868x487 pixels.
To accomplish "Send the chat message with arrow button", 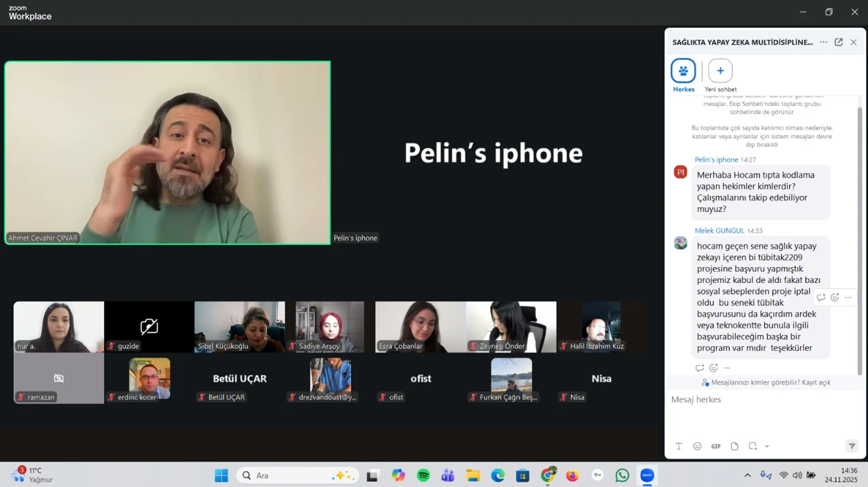I will [x=852, y=446].
